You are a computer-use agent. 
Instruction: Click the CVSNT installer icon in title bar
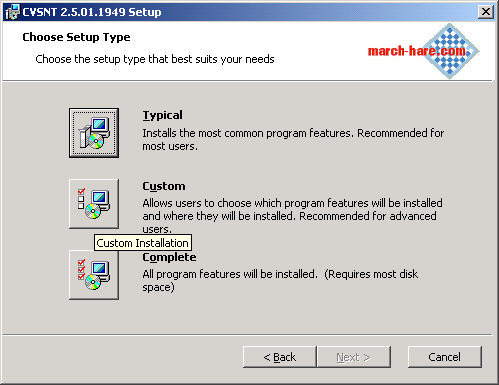coord(12,12)
